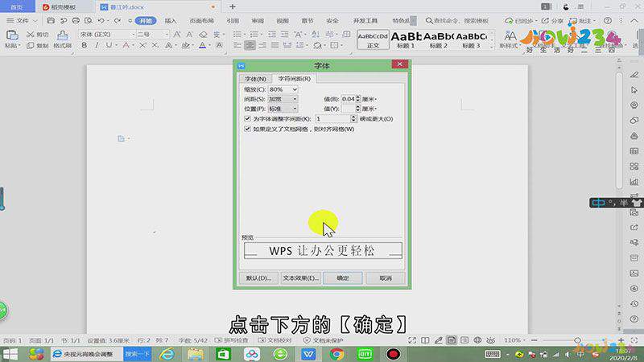Click the Copy (复制) icon
The width and height of the screenshot is (644, 362).
30,46
